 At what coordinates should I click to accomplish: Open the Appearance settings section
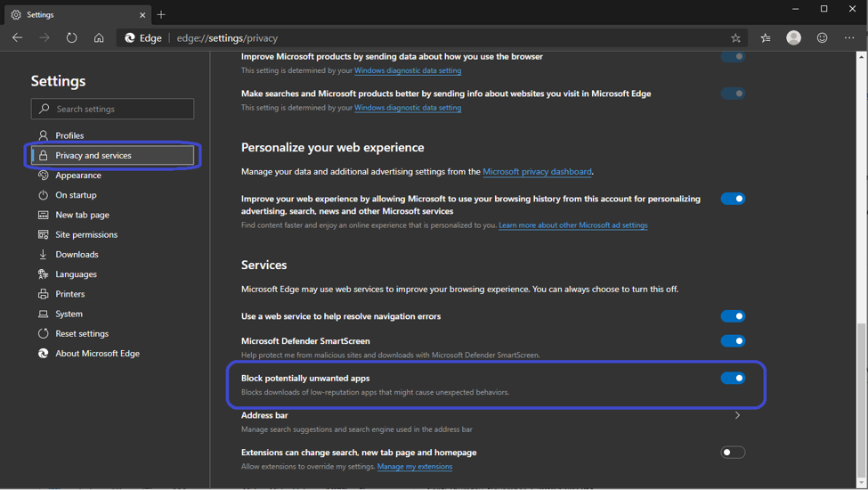tap(78, 176)
